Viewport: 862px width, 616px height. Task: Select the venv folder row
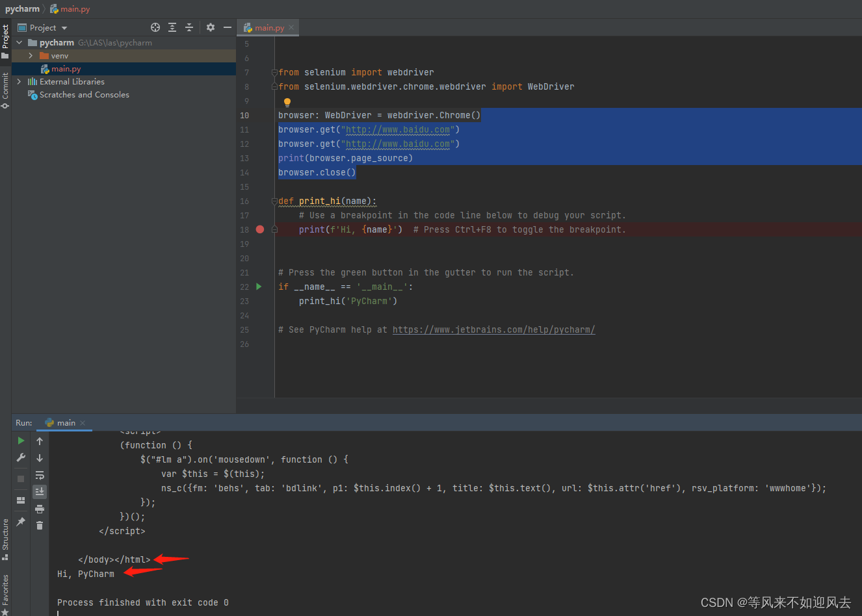(x=124, y=56)
